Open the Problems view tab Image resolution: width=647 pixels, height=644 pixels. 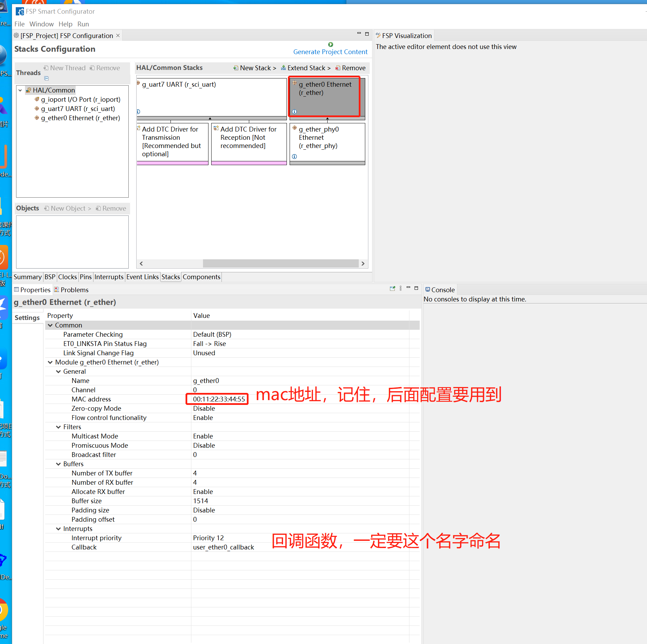pos(72,290)
